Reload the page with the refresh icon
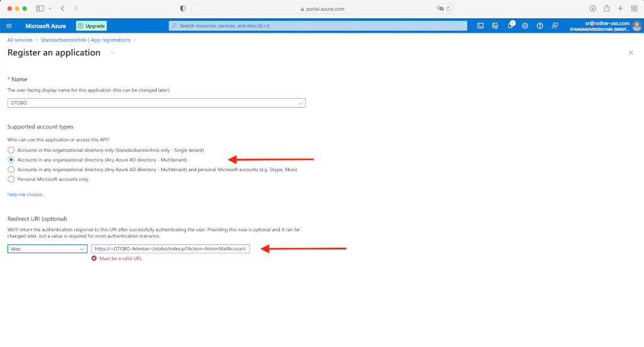This screenshot has width=644, height=347. coord(448,8)
